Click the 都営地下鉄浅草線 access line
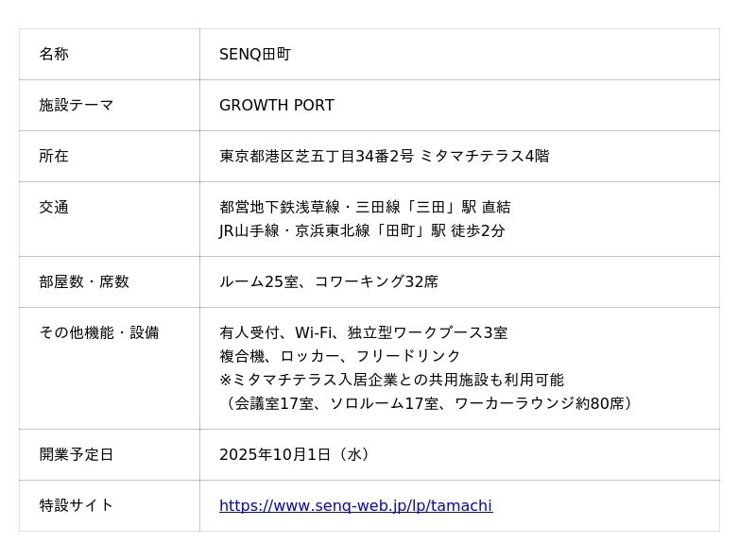The image size is (756, 560). pos(365,207)
